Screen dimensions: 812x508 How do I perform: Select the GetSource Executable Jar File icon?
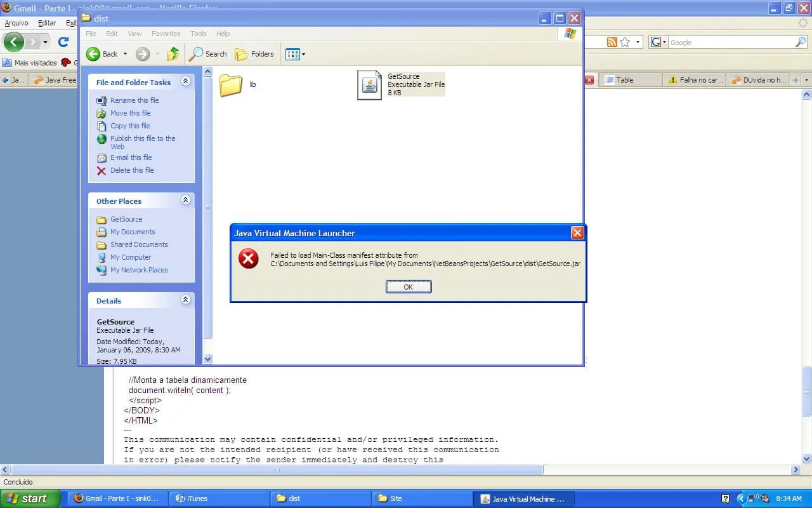369,85
